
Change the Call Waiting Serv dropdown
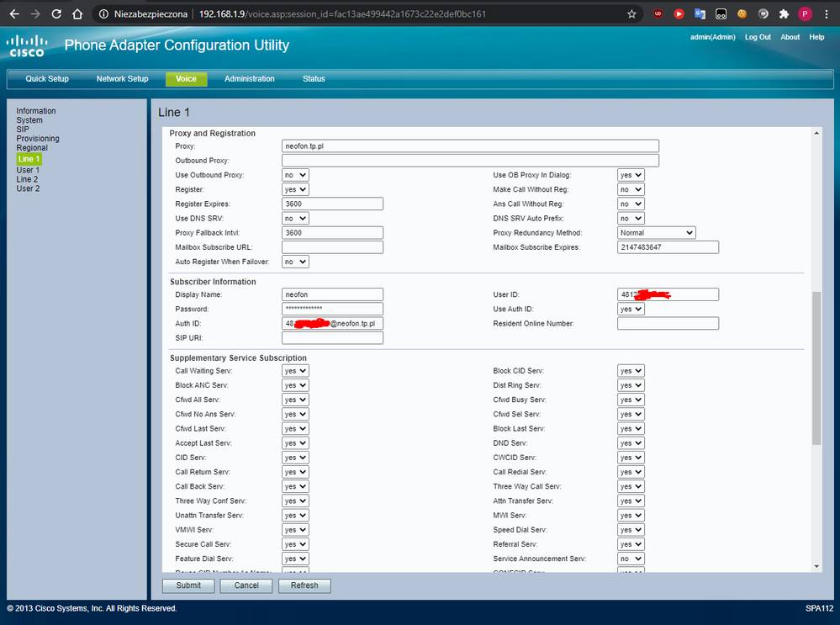click(x=295, y=371)
